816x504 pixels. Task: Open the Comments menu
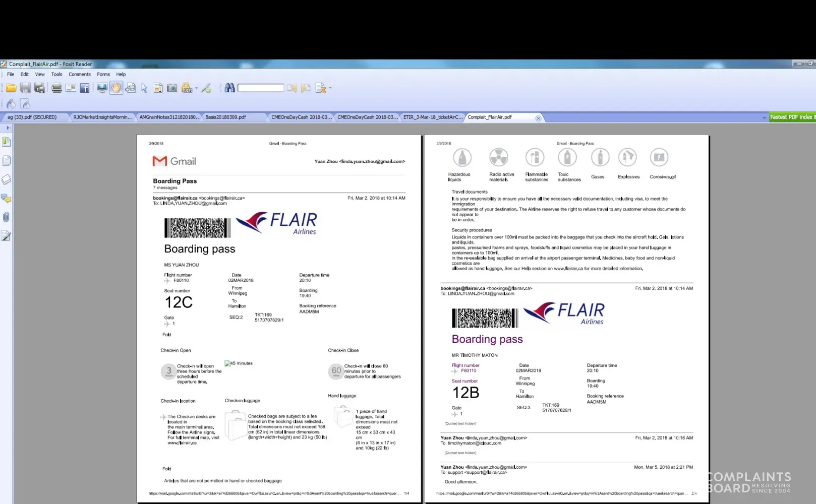[80, 74]
